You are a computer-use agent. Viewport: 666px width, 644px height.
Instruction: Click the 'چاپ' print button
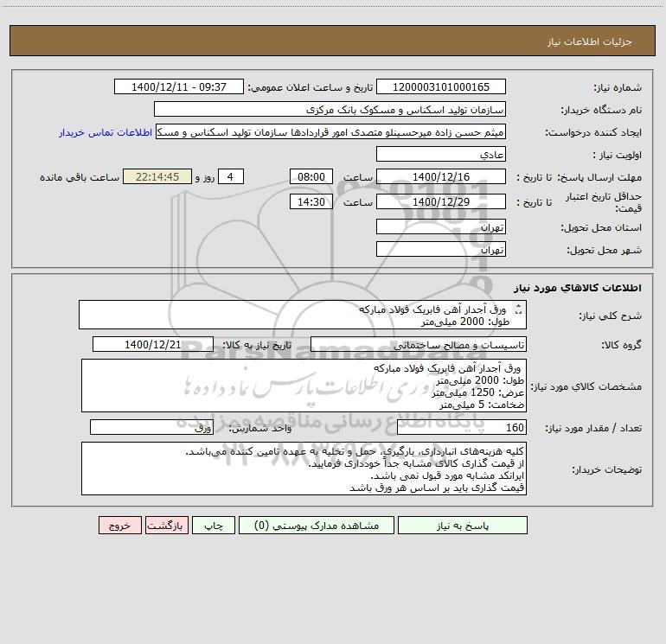point(214,526)
